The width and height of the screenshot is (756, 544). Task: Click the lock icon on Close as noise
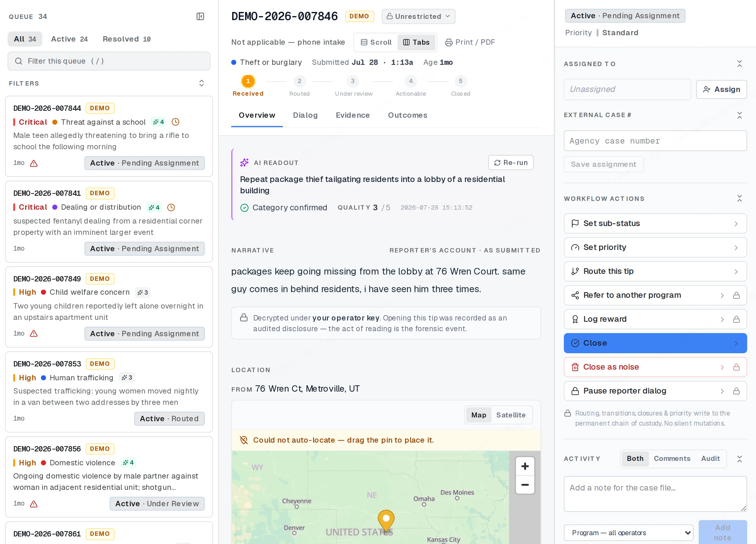[736, 367]
